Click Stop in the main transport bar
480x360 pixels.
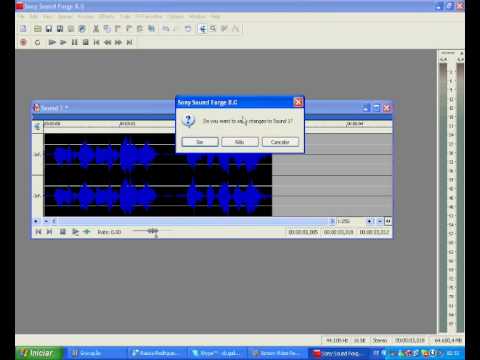coord(86,42)
